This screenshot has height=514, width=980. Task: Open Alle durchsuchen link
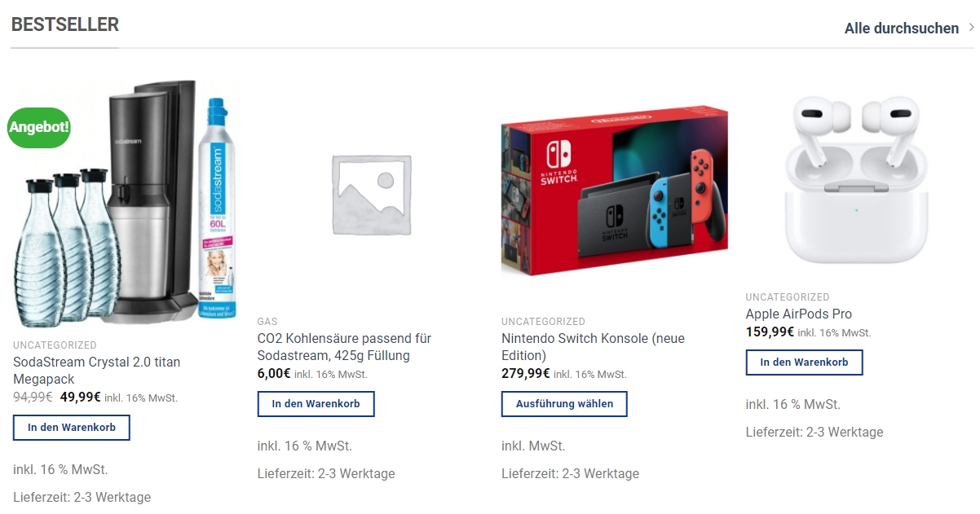point(902,29)
